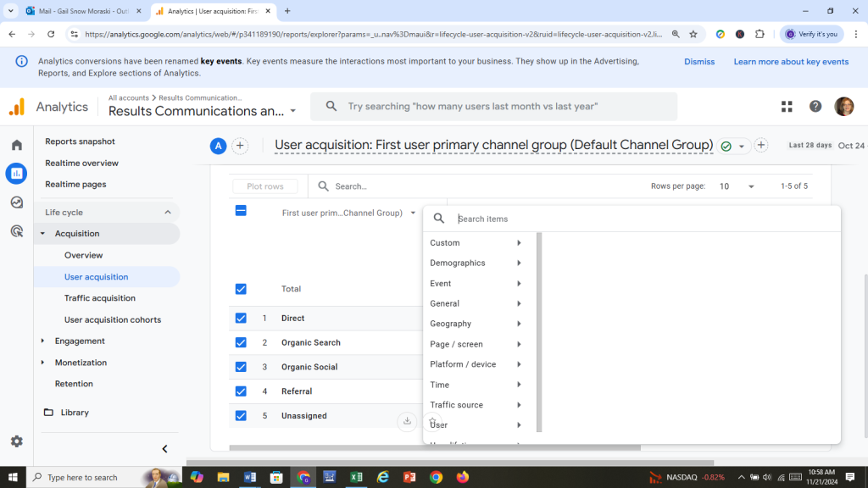Click the Analytics top search bar

[494, 106]
